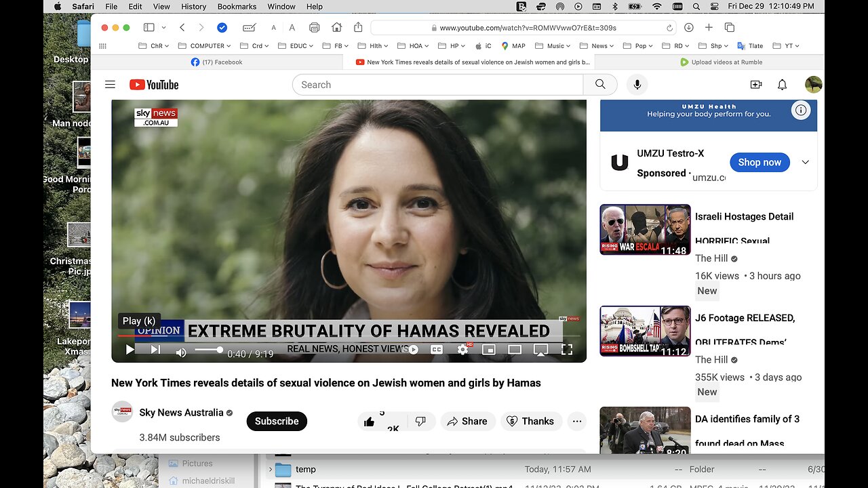868x488 pixels.
Task: Click the search magnifier button
Action: tap(600, 85)
